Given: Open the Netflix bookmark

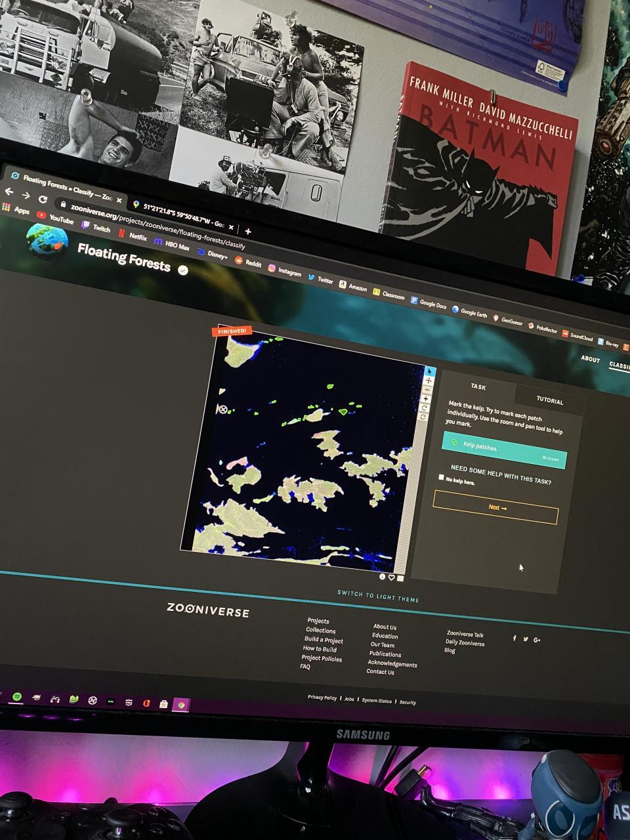Looking at the screenshot, I should (133, 234).
